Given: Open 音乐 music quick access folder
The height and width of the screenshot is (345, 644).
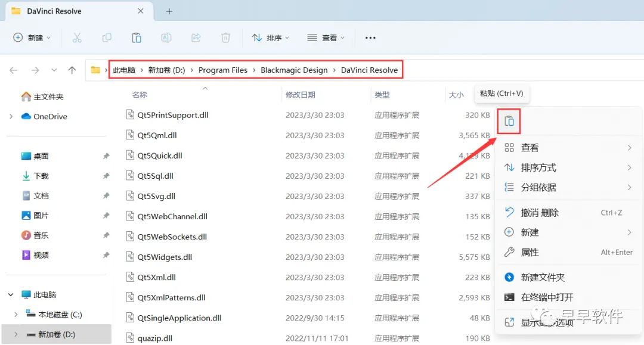Looking at the screenshot, I should point(35,235).
